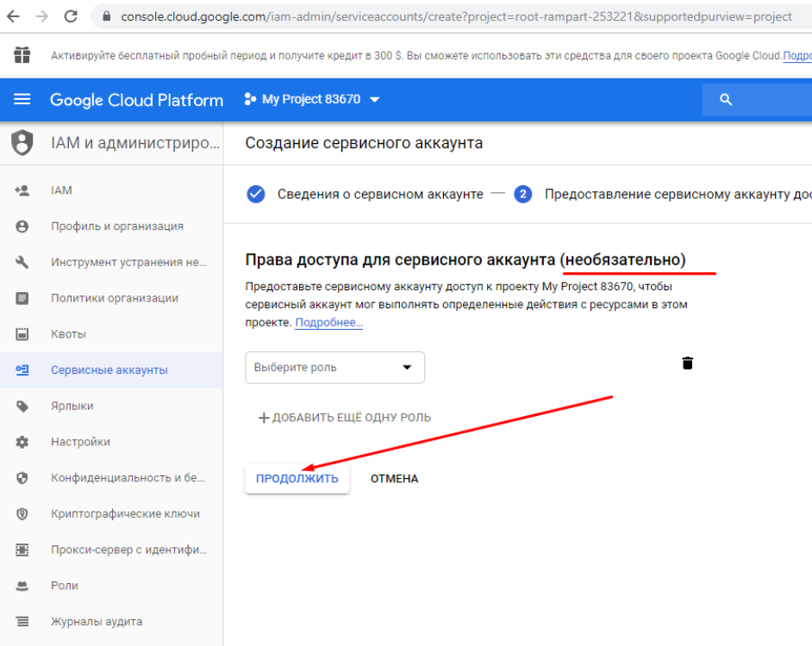Click the ПРОДОЛЖИТЬ button
The width and height of the screenshot is (812, 646).
(x=297, y=479)
